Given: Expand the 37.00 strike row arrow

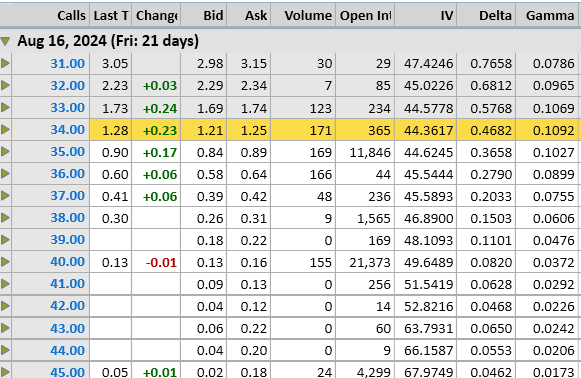Looking at the screenshot, I should click(x=5, y=195).
